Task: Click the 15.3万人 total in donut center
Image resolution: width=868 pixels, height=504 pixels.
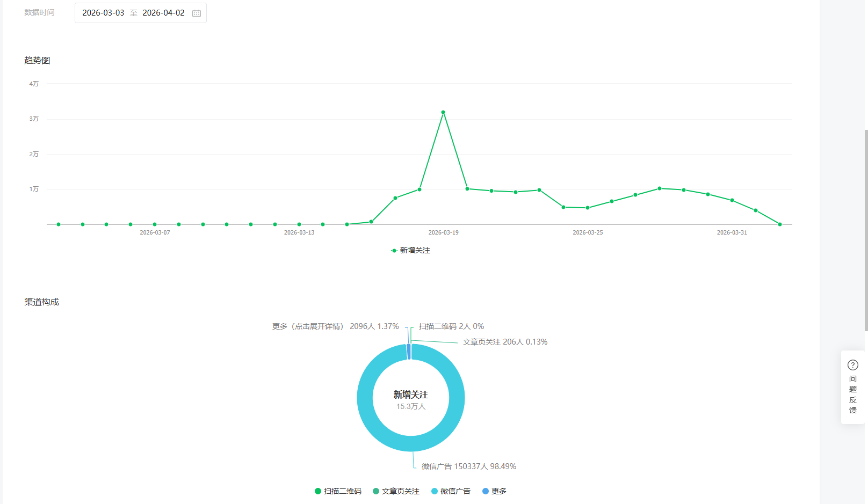Action: [411, 407]
